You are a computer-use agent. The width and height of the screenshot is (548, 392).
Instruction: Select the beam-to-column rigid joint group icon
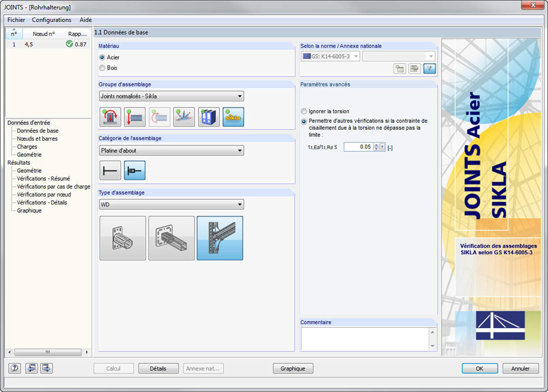pos(159,116)
